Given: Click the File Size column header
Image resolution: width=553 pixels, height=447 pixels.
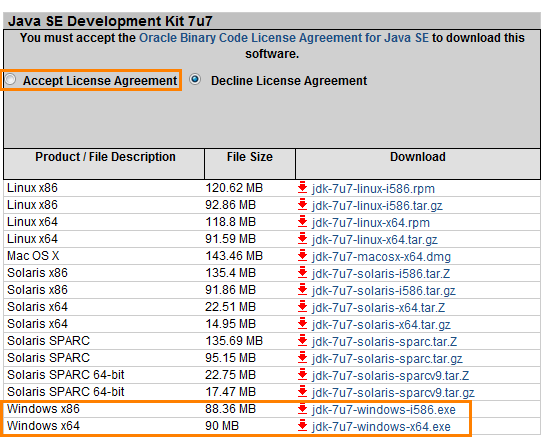Looking at the screenshot, I should tap(250, 164).
